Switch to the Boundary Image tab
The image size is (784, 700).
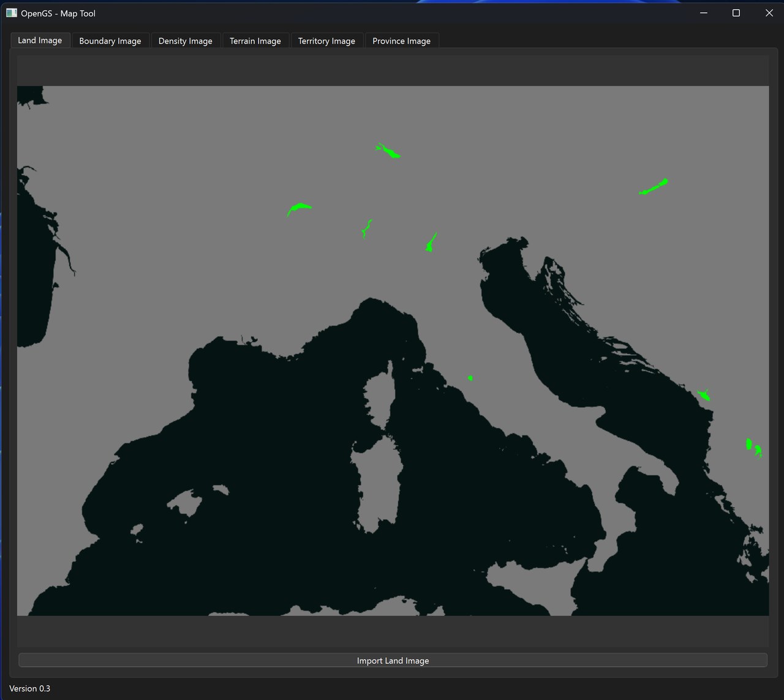(110, 40)
